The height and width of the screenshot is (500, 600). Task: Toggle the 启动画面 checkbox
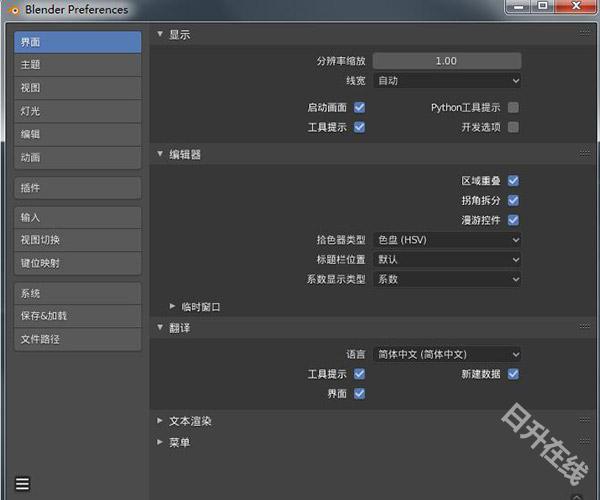(359, 107)
